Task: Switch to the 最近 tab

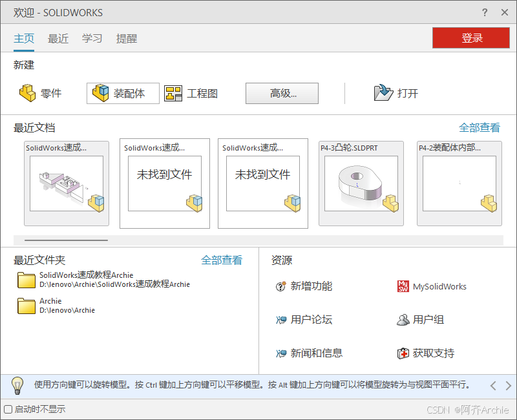Action: tap(58, 39)
